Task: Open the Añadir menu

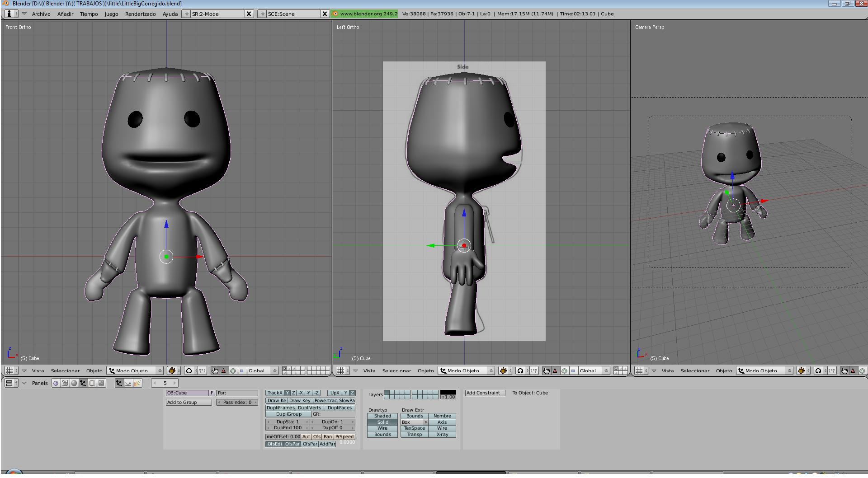Action: 65,14
